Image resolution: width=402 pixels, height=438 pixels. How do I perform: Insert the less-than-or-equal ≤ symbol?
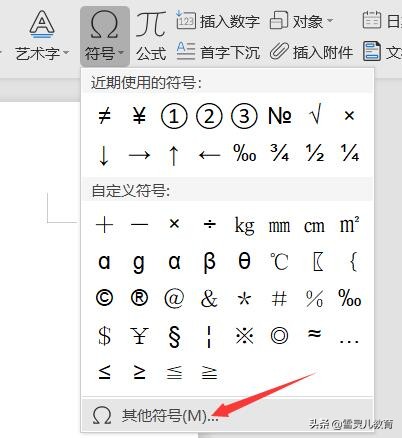[x=104, y=372]
